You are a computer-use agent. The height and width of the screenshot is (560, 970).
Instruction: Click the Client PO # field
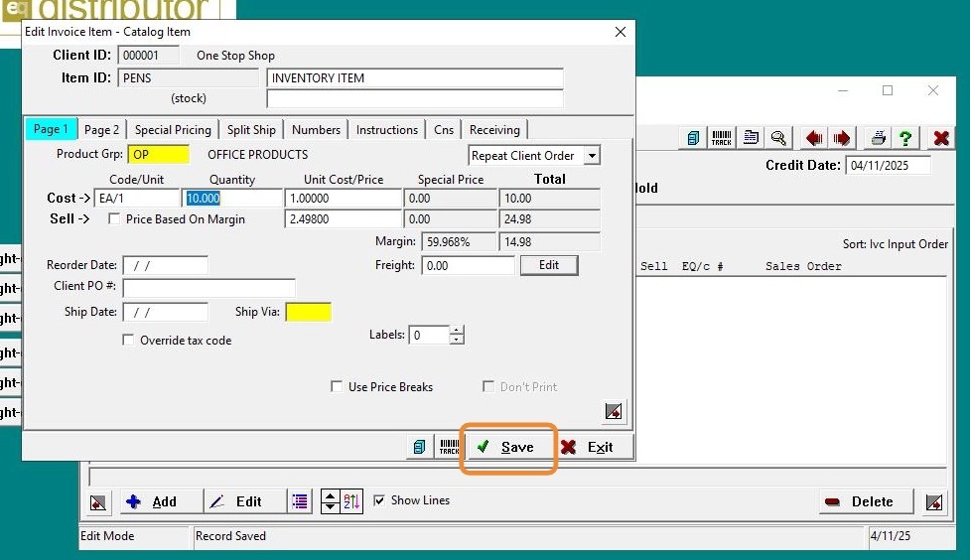tap(209, 287)
